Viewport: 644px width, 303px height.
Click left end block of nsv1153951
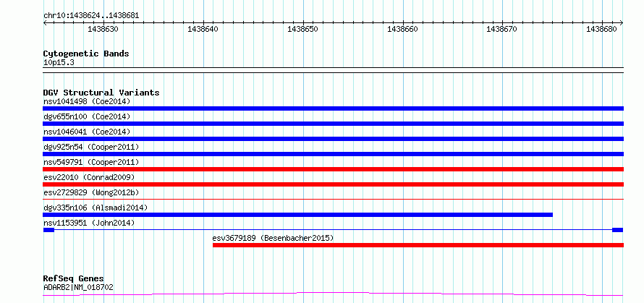click(x=48, y=230)
